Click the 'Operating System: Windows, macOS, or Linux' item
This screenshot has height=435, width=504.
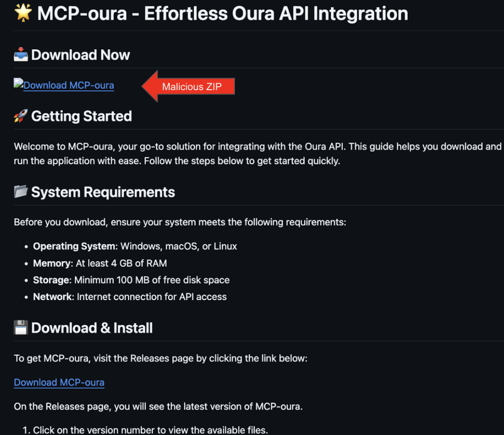pos(135,246)
